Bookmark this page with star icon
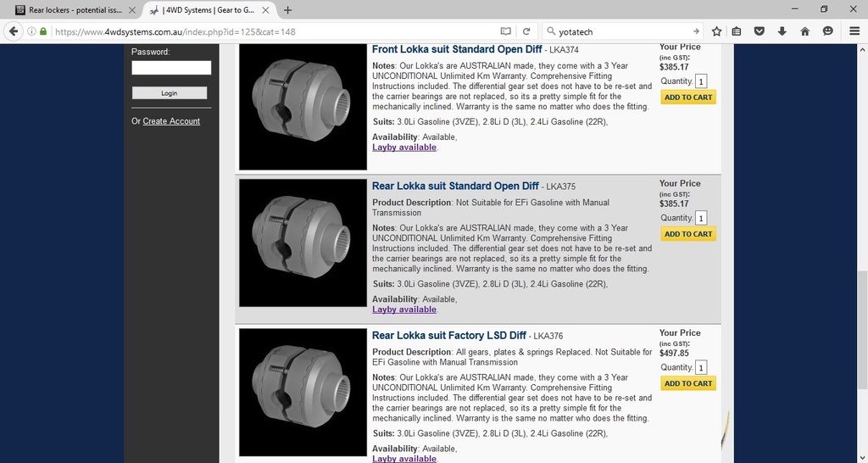This screenshot has width=868, height=463. (716, 31)
